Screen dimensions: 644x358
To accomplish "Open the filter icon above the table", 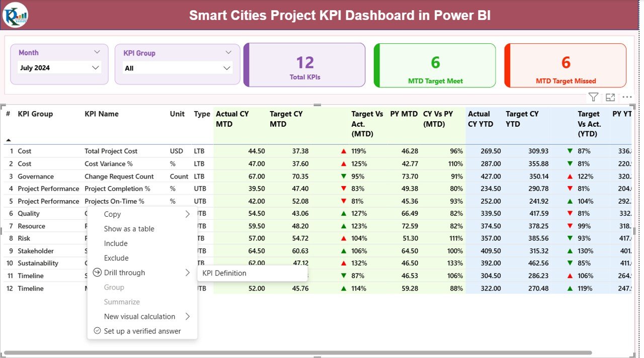I will tap(593, 97).
